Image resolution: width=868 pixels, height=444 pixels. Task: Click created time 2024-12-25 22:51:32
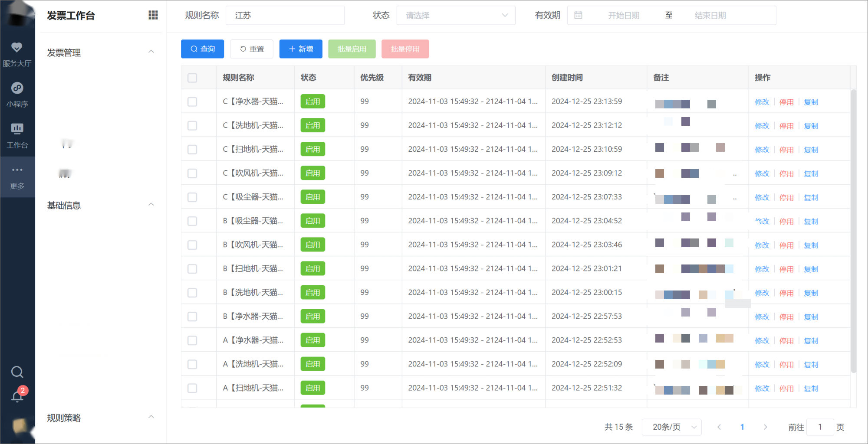point(587,388)
